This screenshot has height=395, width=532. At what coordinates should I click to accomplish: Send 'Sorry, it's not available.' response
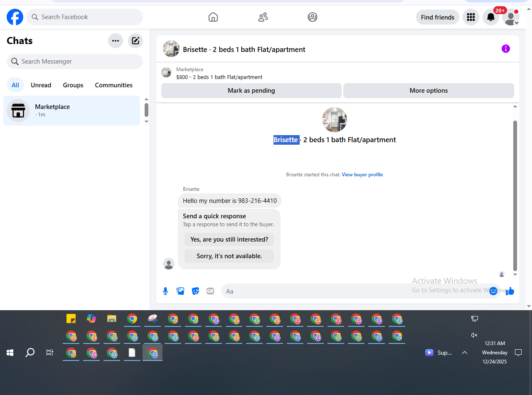coord(229,256)
